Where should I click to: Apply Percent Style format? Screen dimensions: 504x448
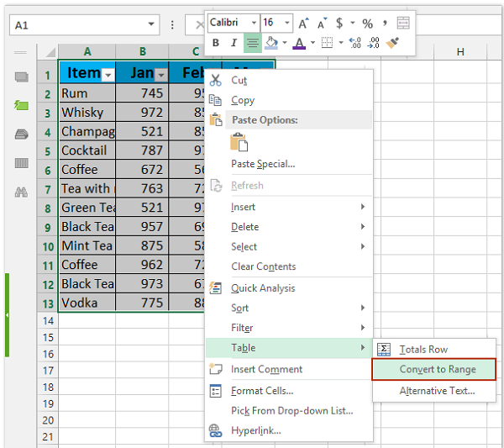367,24
